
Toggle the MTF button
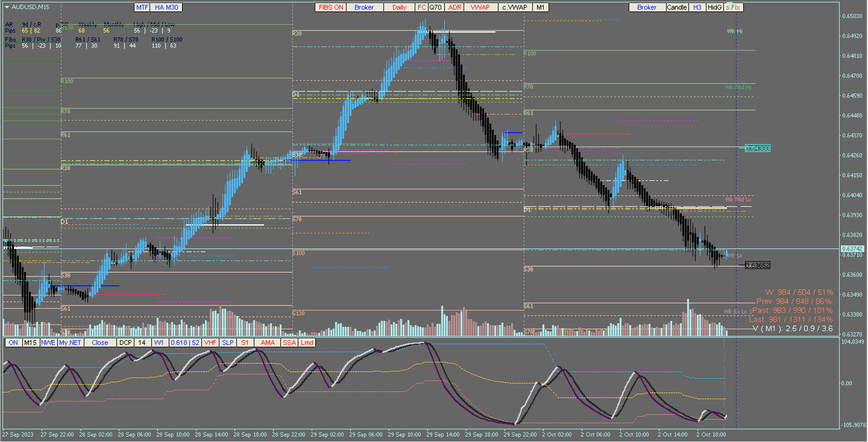142,8
